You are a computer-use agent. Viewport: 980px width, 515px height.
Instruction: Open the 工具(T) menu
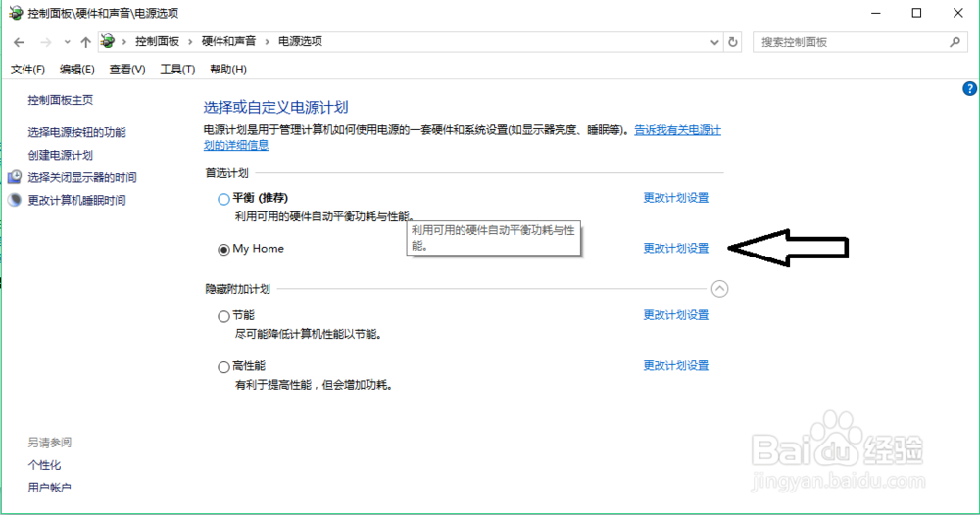pyautogui.click(x=177, y=70)
